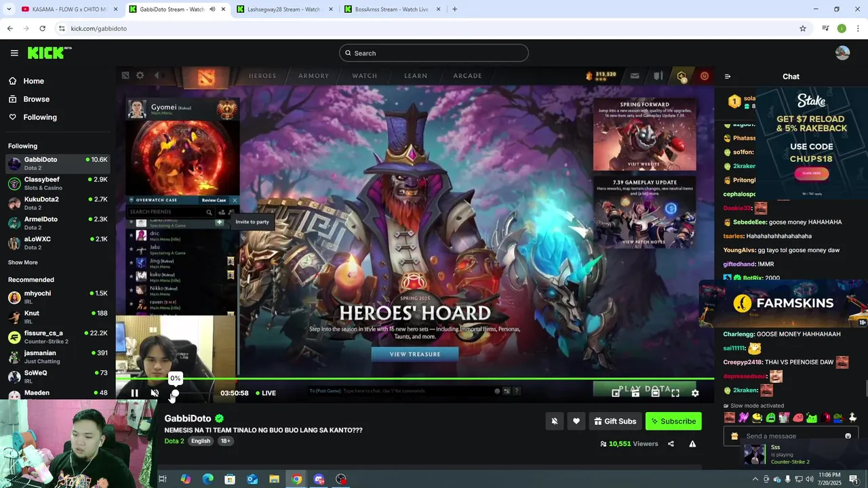Open the Classybeef channel
Screen dimensions: 868x488
coord(58,183)
